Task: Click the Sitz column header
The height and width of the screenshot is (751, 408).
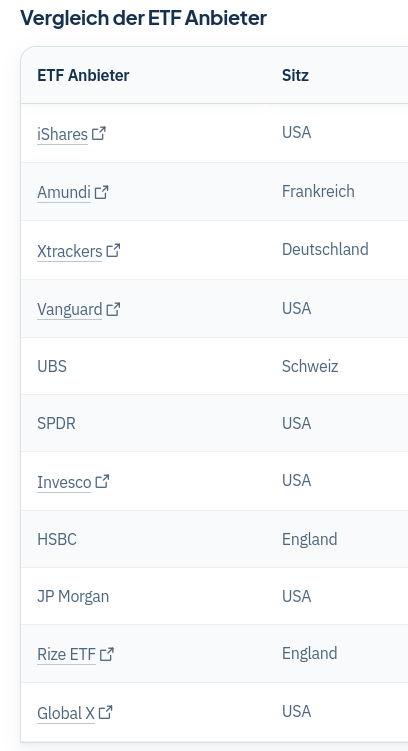Action: click(295, 75)
